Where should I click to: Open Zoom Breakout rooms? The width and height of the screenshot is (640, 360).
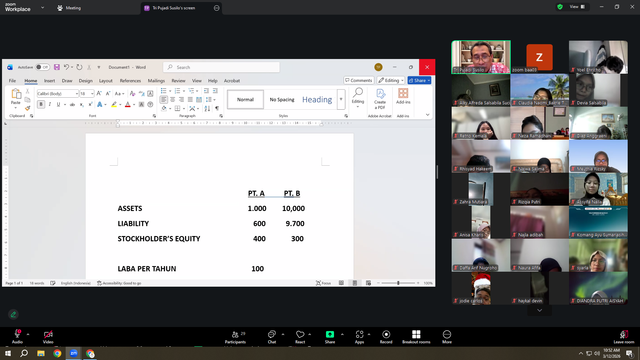pos(416,337)
